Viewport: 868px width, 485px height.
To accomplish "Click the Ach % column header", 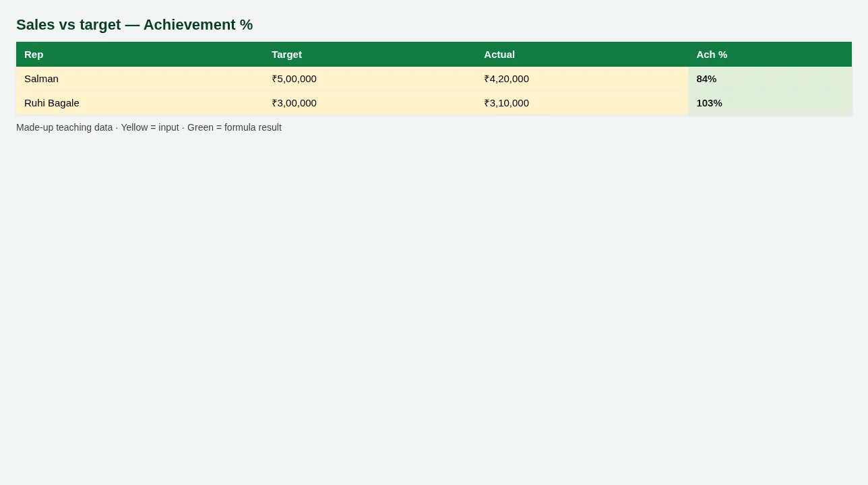I will [770, 55].
